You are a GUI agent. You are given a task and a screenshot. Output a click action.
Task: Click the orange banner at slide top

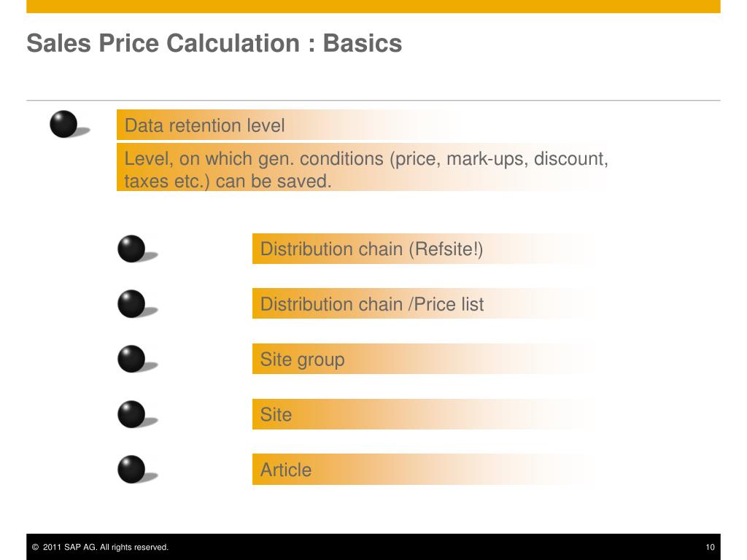pyautogui.click(x=373, y=7)
